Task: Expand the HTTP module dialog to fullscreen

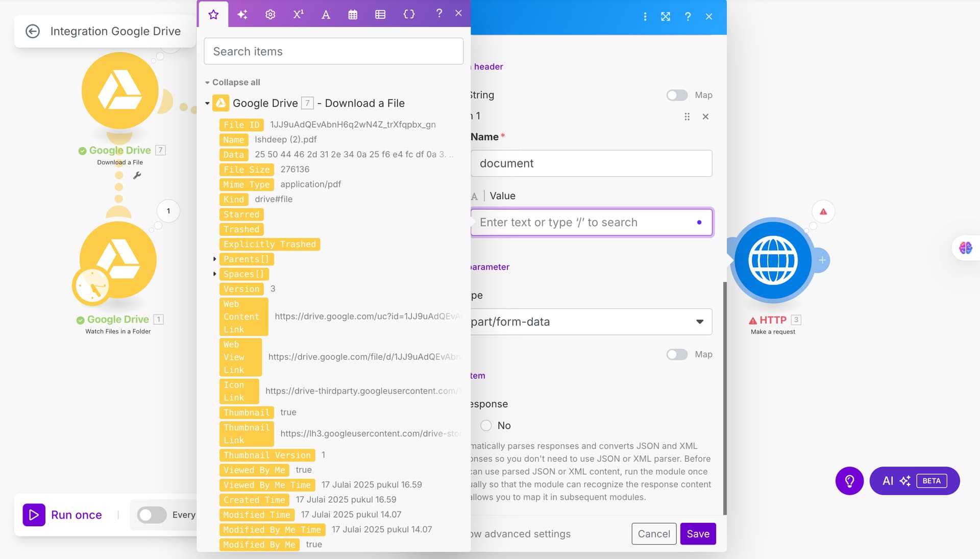Action: pos(666,17)
